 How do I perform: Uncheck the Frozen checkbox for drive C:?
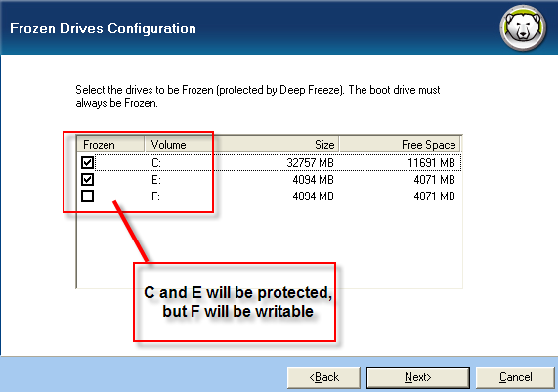point(87,162)
